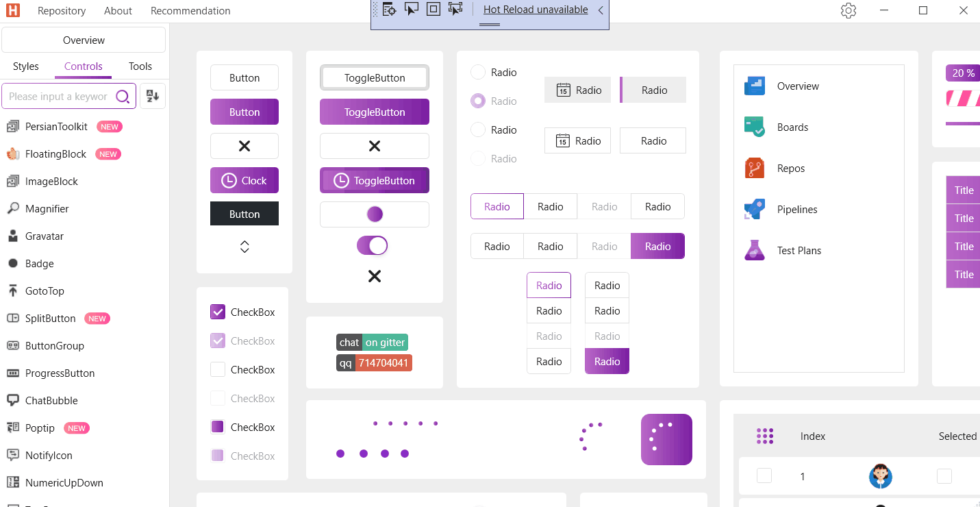This screenshot has width=980, height=507.
Task: Collapse the debug toolbar with arrow
Action: 601,10
